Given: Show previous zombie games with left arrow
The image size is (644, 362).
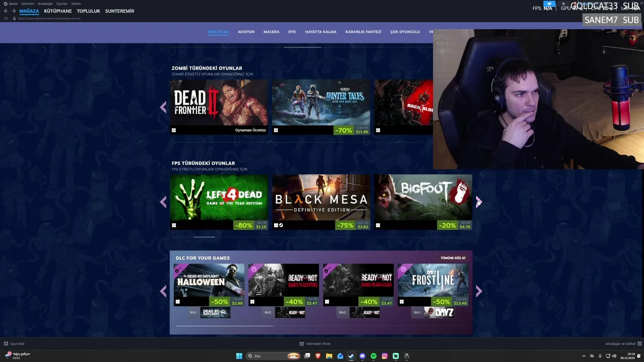Looking at the screenshot, I should (163, 107).
